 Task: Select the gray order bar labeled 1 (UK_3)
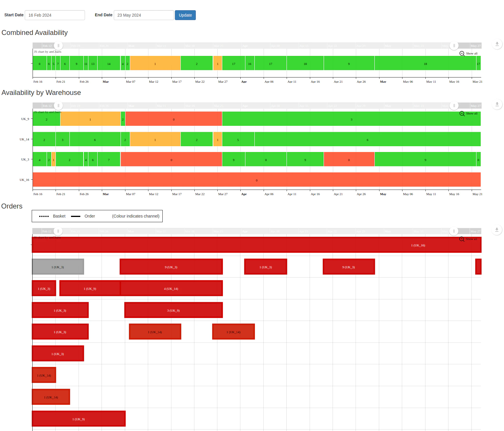[58, 267]
